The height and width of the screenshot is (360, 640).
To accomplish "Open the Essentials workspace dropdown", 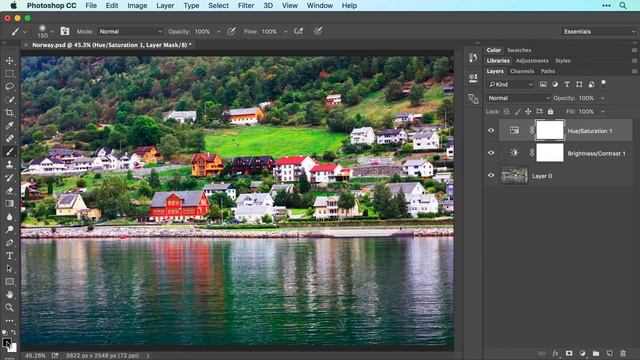I will tap(598, 31).
